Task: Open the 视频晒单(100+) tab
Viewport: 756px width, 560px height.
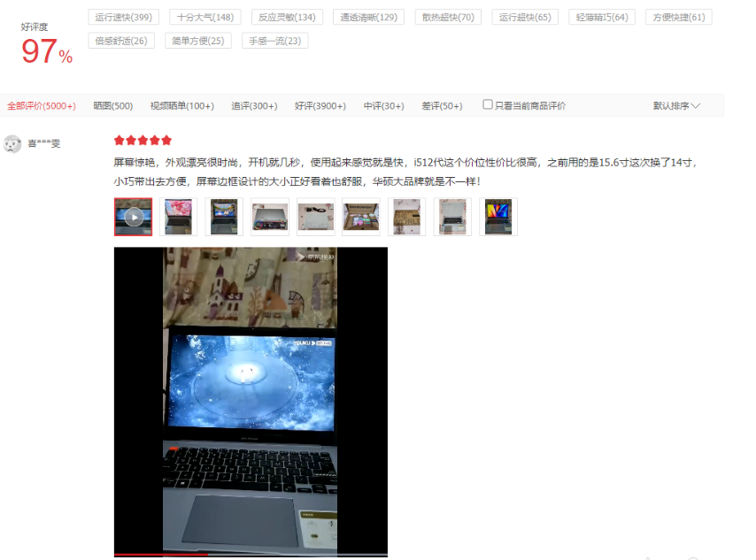Action: tap(183, 104)
